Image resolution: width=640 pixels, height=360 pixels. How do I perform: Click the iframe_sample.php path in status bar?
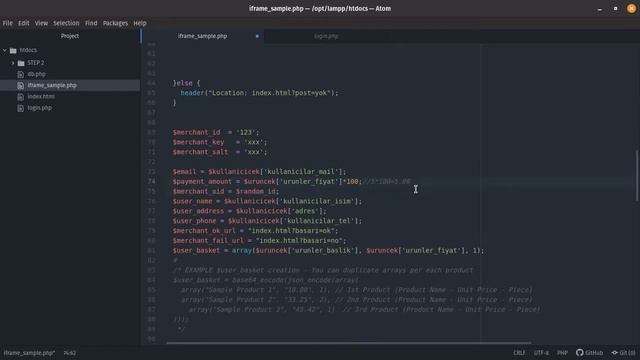(x=29, y=353)
